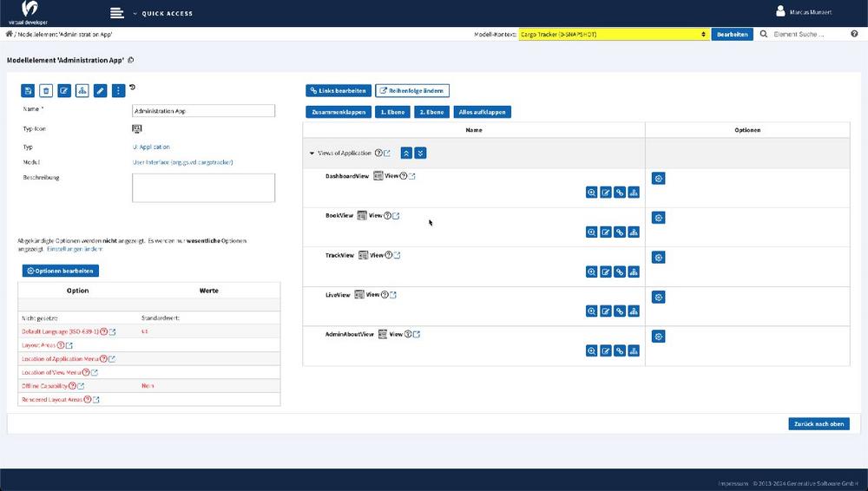Expand the Quick Access menu

point(163,14)
